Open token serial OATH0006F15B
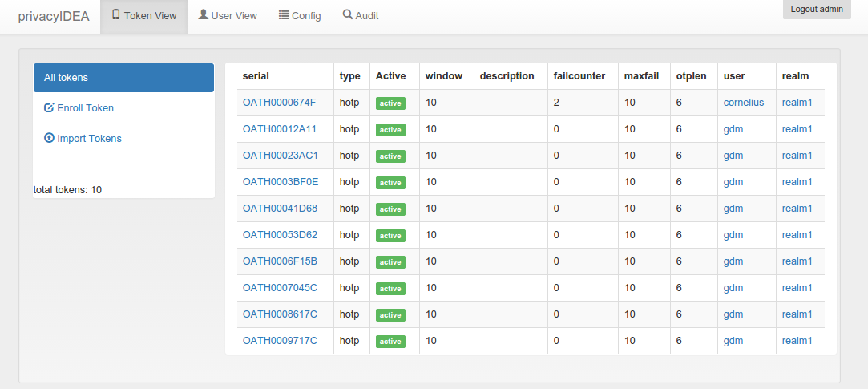This screenshot has width=868, height=389. click(x=280, y=261)
